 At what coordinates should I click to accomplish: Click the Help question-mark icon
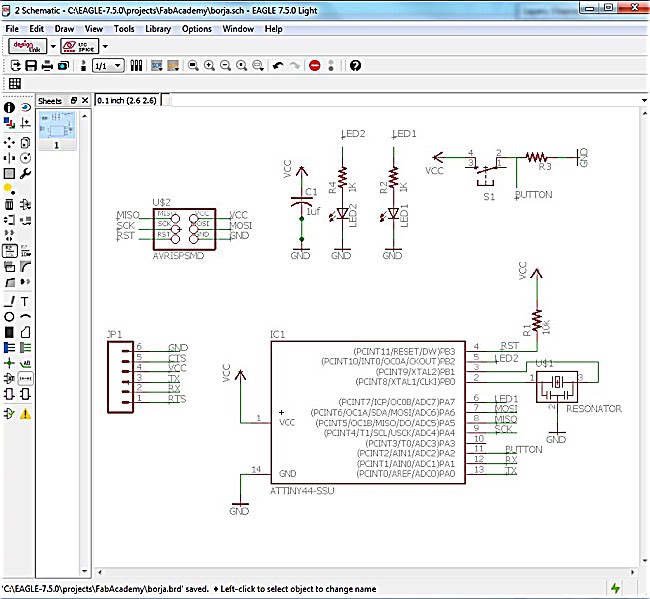pos(355,65)
